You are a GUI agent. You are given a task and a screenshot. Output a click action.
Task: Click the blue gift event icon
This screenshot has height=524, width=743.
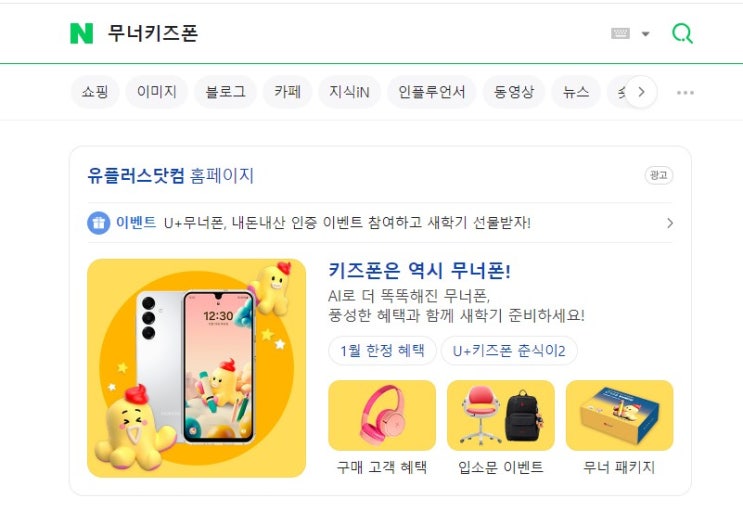pos(99,223)
